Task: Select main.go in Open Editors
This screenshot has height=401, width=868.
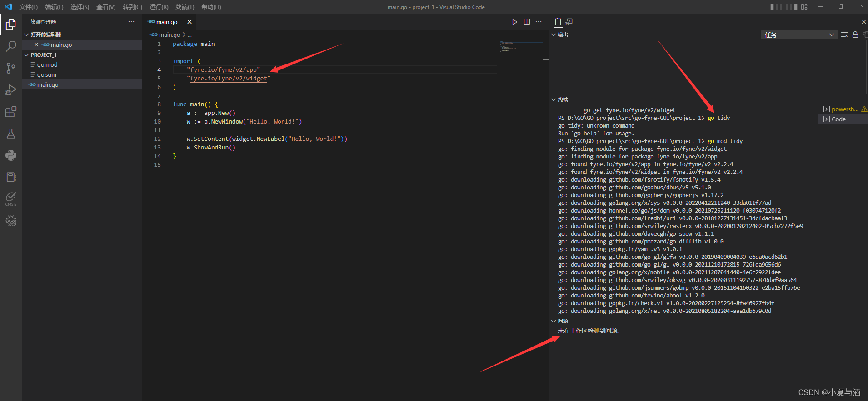Action: coord(82,45)
